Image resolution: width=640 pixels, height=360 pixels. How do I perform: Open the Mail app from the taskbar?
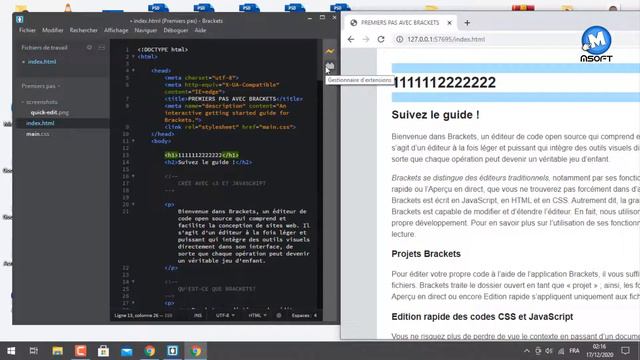[x=127, y=351]
